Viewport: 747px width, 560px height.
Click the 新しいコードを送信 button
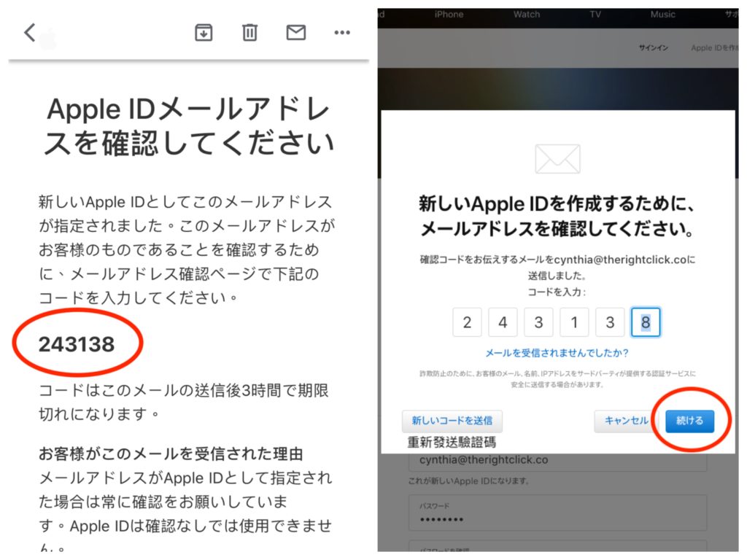click(452, 421)
